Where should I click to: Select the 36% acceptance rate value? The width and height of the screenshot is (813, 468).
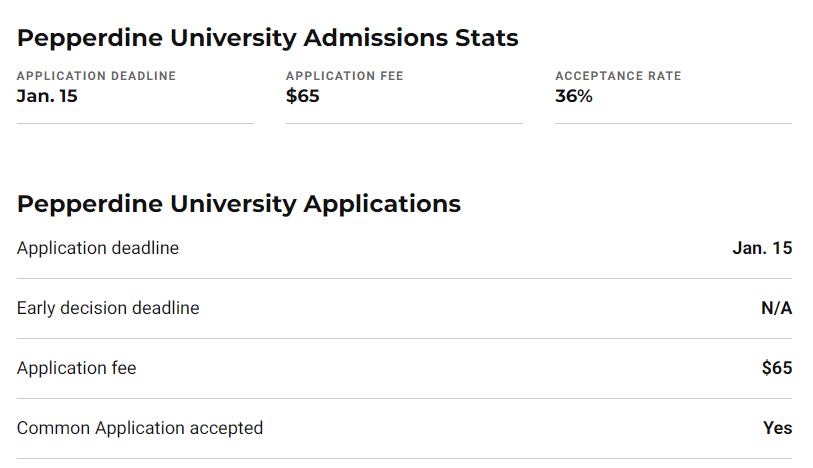pos(574,96)
